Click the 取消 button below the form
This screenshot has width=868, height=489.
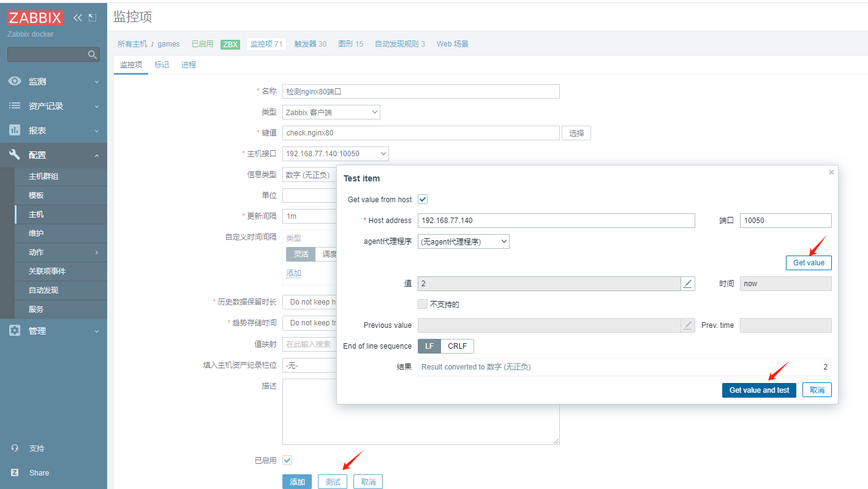pos(368,482)
